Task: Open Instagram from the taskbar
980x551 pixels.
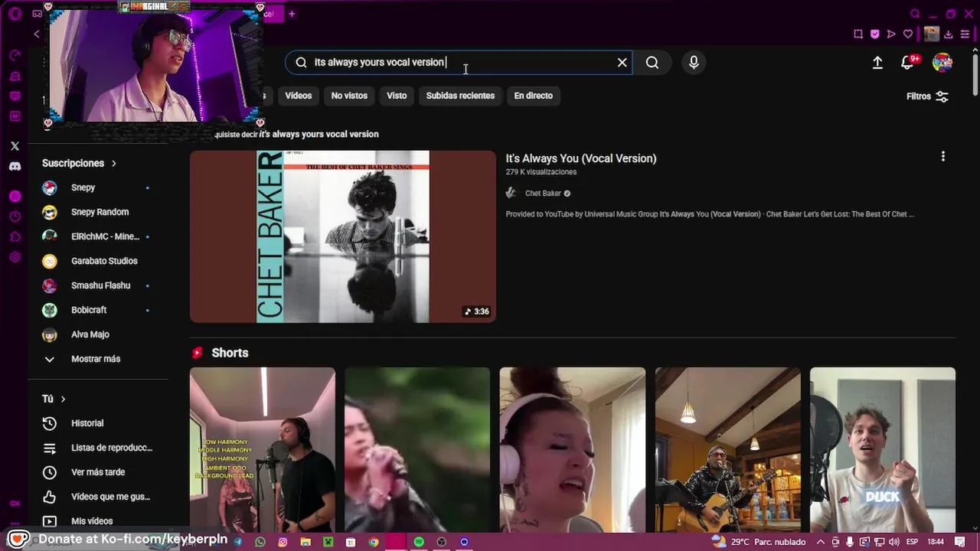Action: [x=283, y=542]
